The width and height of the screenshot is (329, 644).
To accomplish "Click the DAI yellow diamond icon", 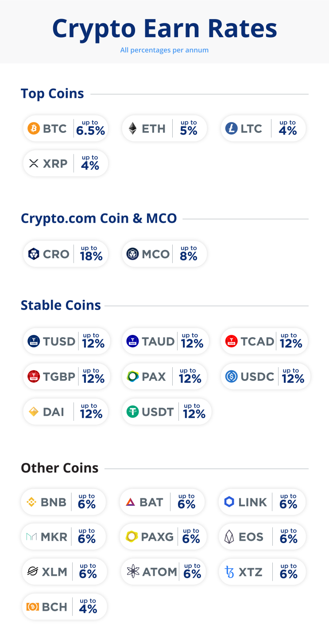I will pyautogui.click(x=34, y=412).
